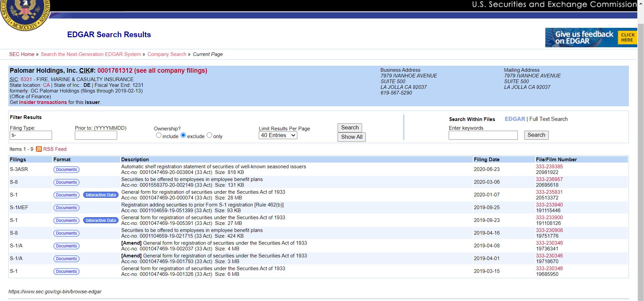644x301 pixels.
Task: Click the Show All button
Action: [352, 137]
